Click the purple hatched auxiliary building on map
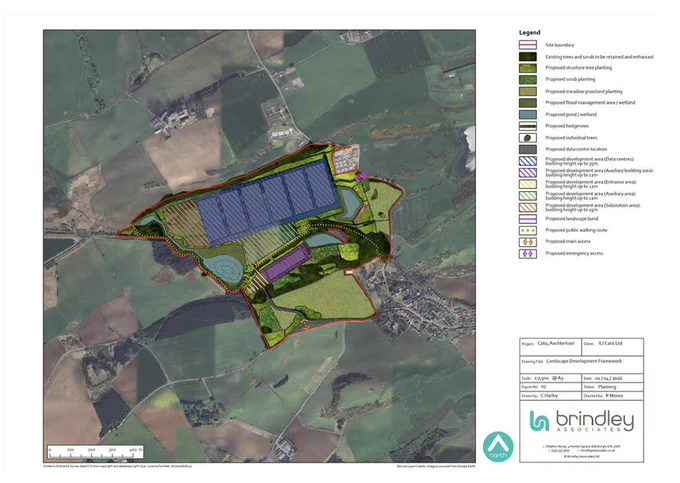The height and width of the screenshot is (483, 680). [287, 263]
